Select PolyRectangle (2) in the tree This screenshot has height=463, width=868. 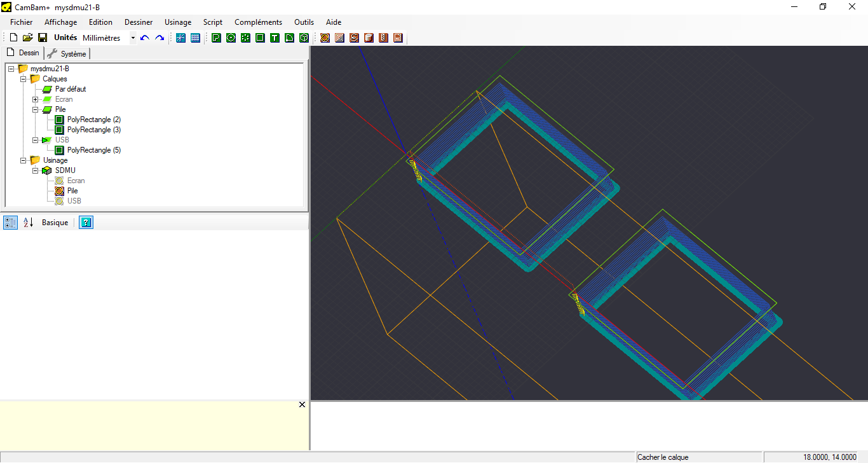94,120
